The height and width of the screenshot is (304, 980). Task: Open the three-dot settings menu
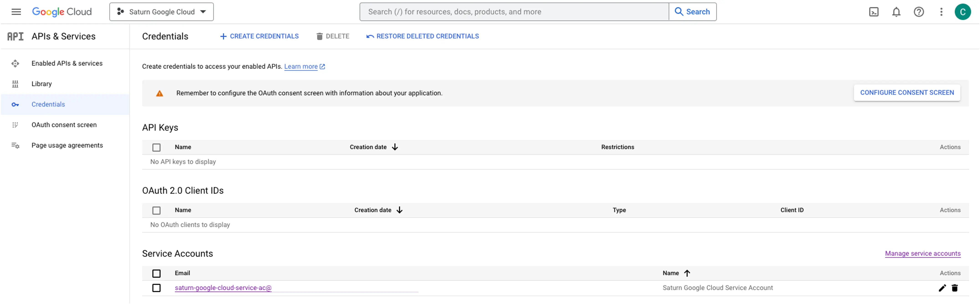click(x=941, y=12)
